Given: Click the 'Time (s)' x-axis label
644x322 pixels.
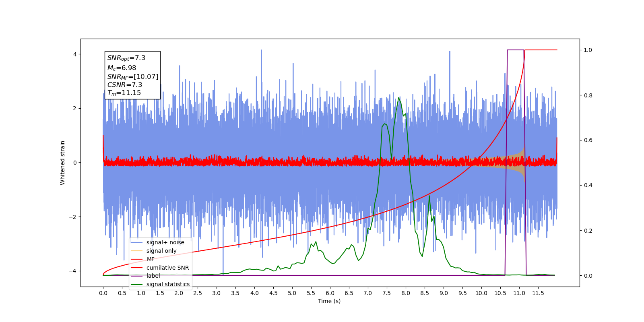Looking at the screenshot, I should coord(329,301).
